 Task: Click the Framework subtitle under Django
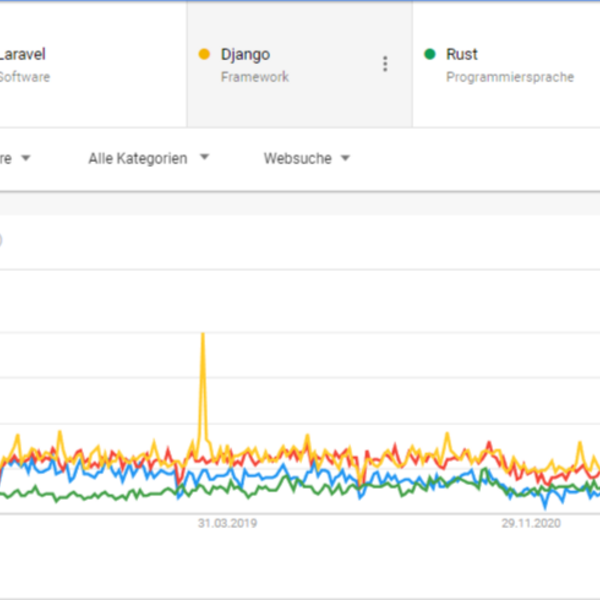click(x=254, y=77)
